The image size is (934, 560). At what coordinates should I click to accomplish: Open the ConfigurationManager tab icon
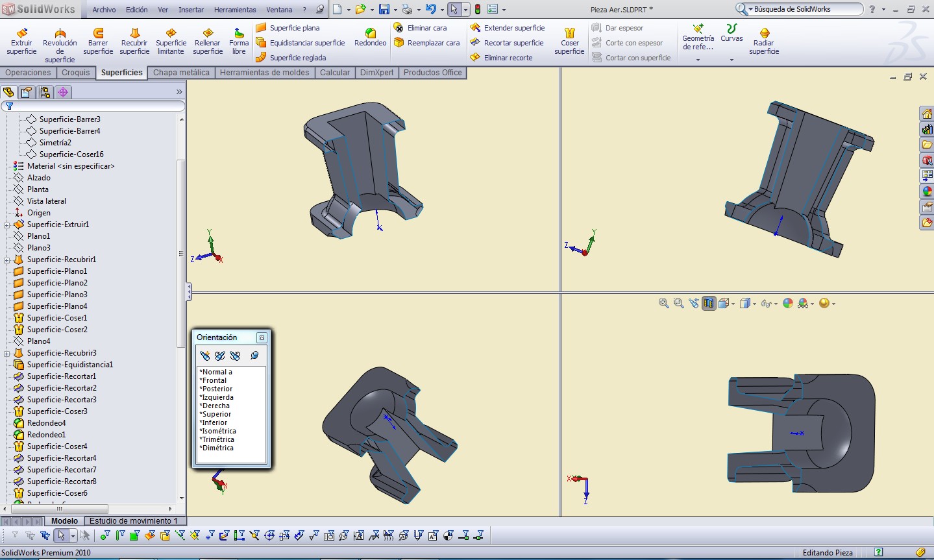[45, 92]
